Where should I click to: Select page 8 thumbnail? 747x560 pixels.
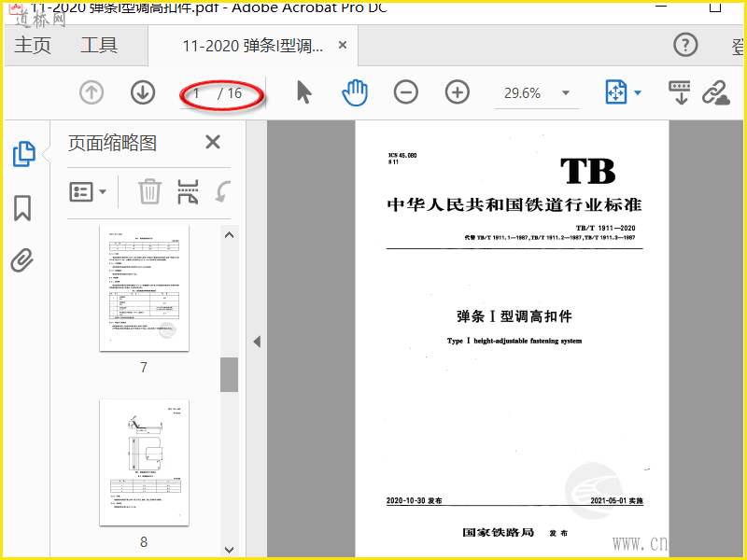[x=144, y=462]
